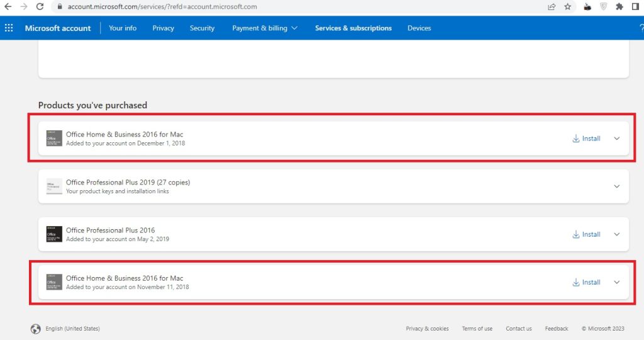
Task: Open the browser side panel icon
Action: click(635, 7)
